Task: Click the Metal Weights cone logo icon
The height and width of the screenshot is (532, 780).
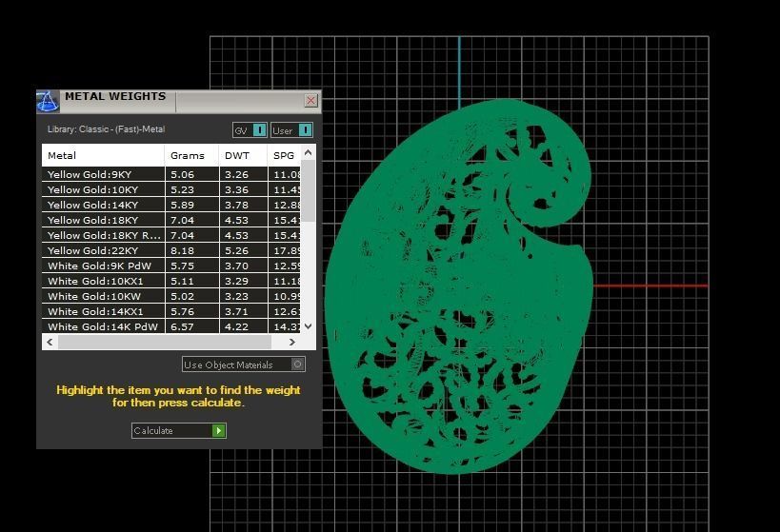Action: point(48,102)
